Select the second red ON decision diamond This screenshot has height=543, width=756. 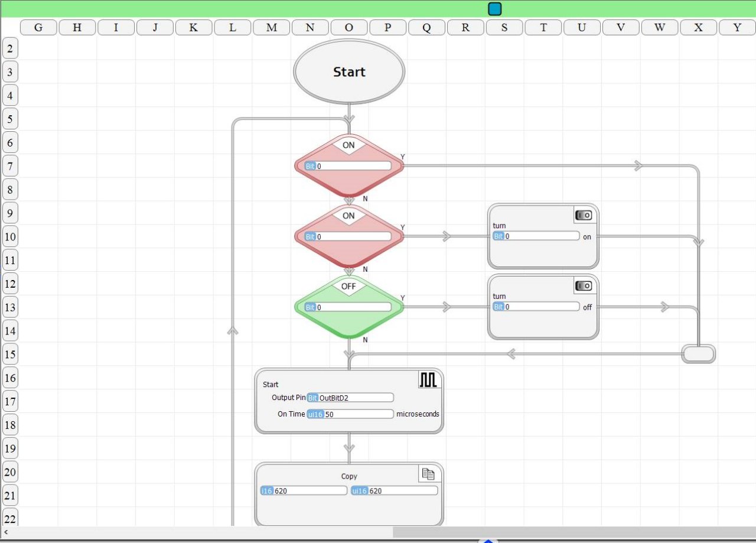pos(349,236)
